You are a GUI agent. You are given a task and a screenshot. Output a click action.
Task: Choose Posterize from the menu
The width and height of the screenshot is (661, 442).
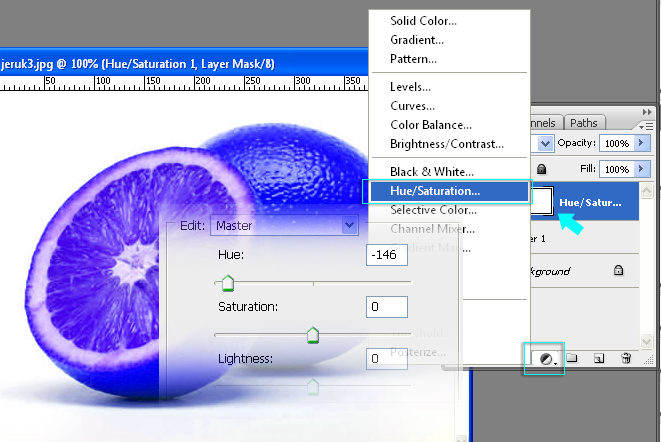tap(418, 352)
